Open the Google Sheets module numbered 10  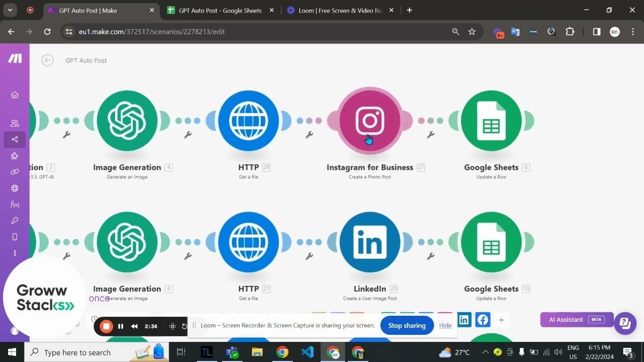pyautogui.click(x=491, y=242)
